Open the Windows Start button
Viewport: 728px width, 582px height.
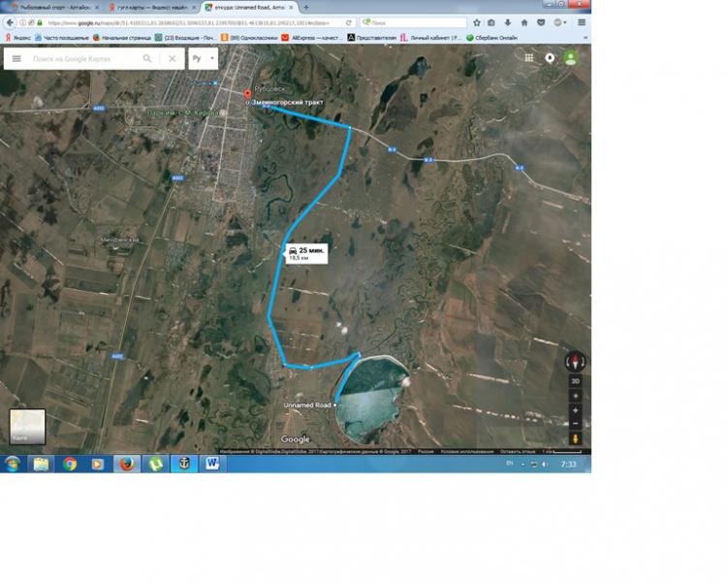12,464
